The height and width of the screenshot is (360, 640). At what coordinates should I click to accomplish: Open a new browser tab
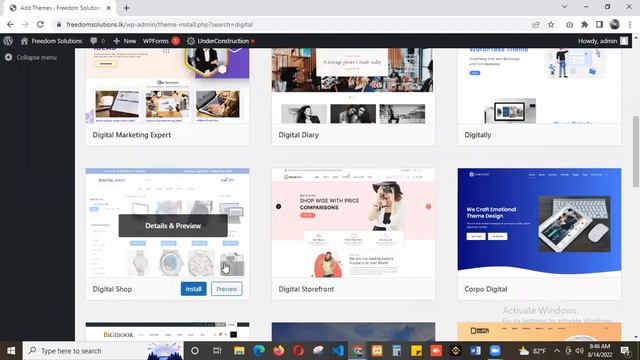click(x=126, y=8)
